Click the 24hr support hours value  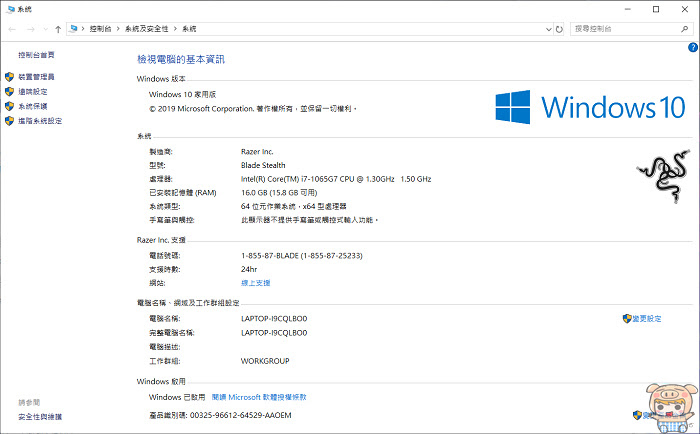point(249,269)
